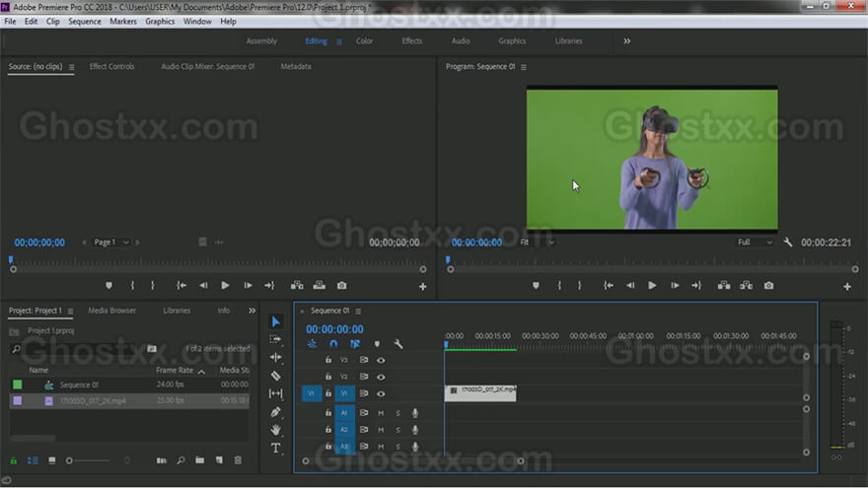Step forward one frame in Program monitor
The image size is (868, 488).
pos(675,286)
